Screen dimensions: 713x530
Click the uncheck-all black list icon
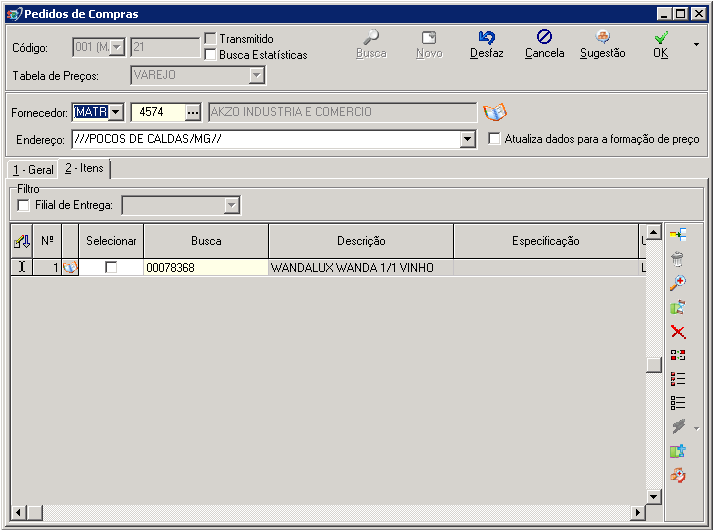pyautogui.click(x=678, y=403)
